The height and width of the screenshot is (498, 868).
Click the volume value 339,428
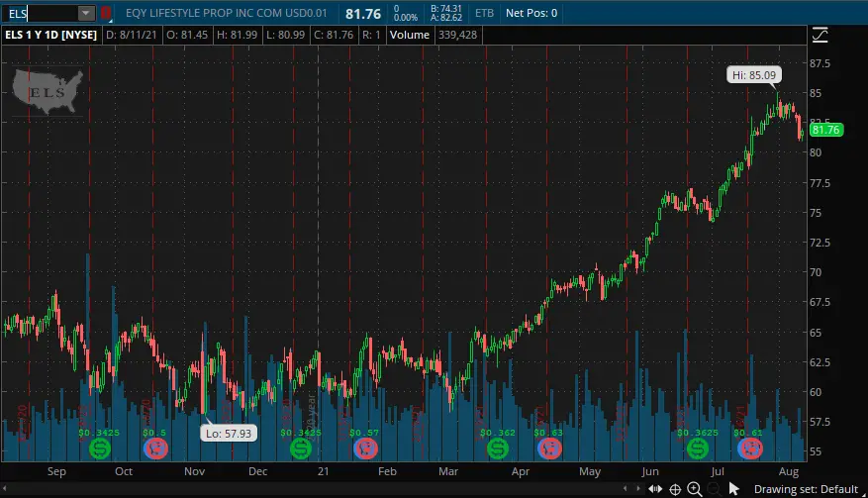click(458, 35)
